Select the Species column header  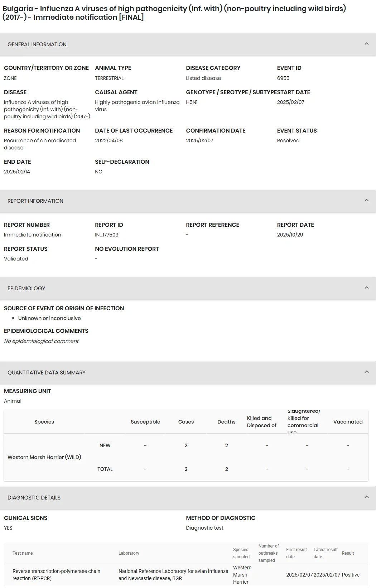coord(44,422)
